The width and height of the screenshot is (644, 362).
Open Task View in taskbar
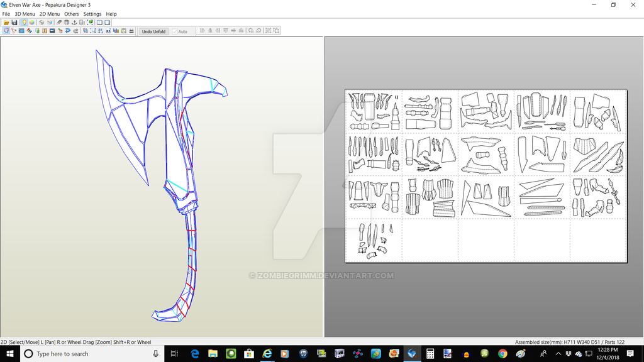tap(174, 353)
